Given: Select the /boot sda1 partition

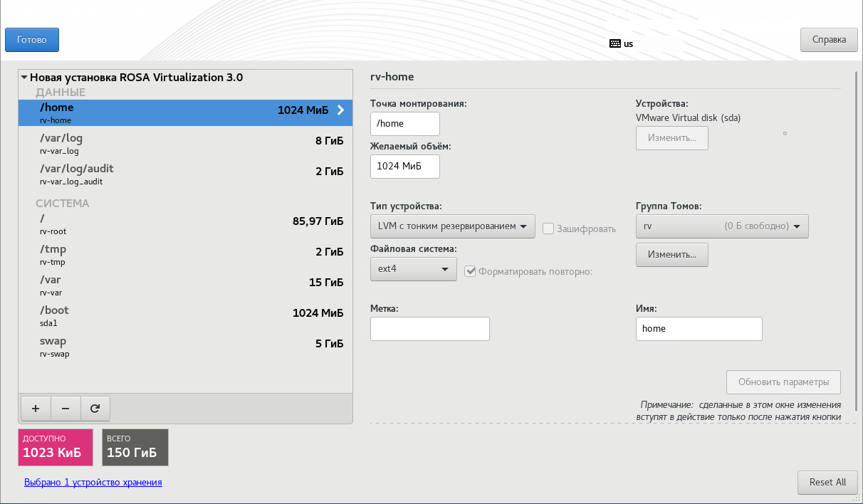Looking at the screenshot, I should tap(185, 315).
